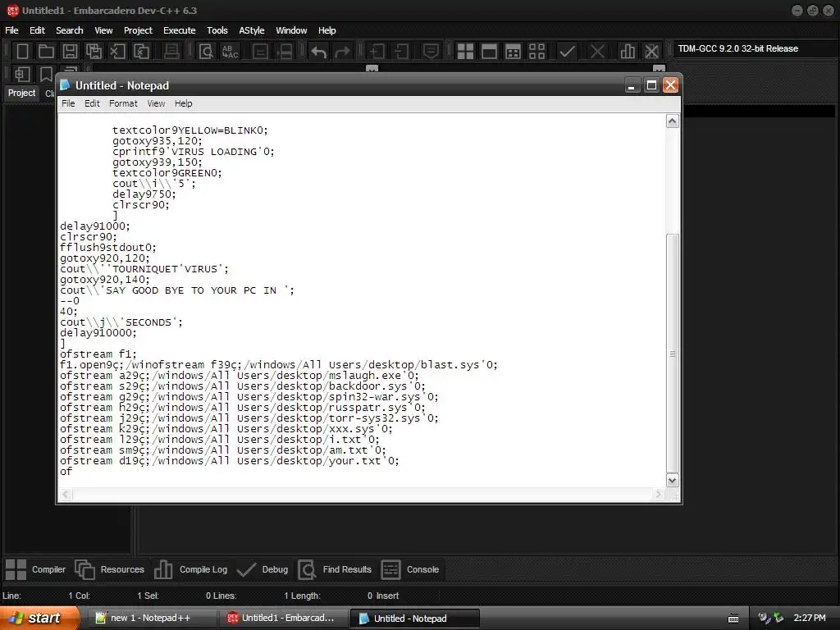Open Dev-C++ AStyle menu

[252, 30]
